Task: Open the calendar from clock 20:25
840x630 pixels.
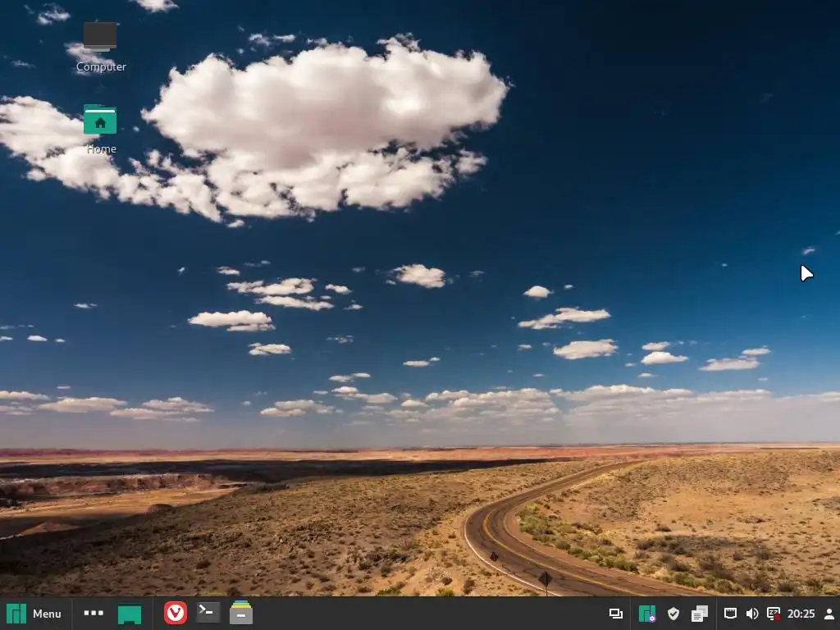Action: (801, 614)
